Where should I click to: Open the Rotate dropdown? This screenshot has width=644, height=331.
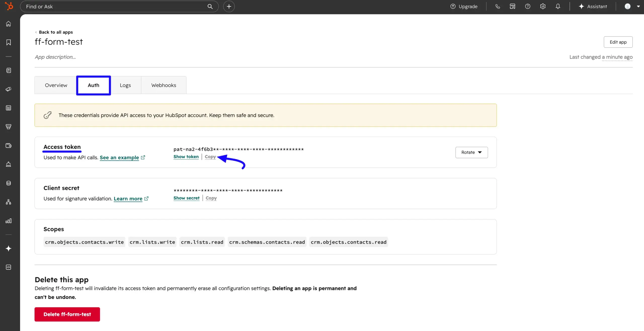tap(471, 152)
